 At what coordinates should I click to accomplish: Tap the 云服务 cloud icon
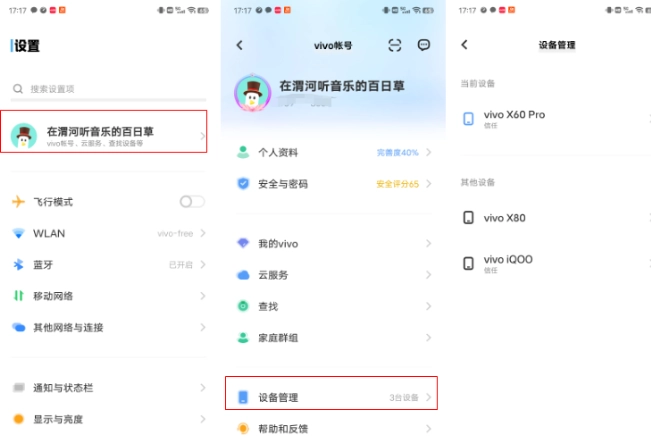tap(242, 275)
